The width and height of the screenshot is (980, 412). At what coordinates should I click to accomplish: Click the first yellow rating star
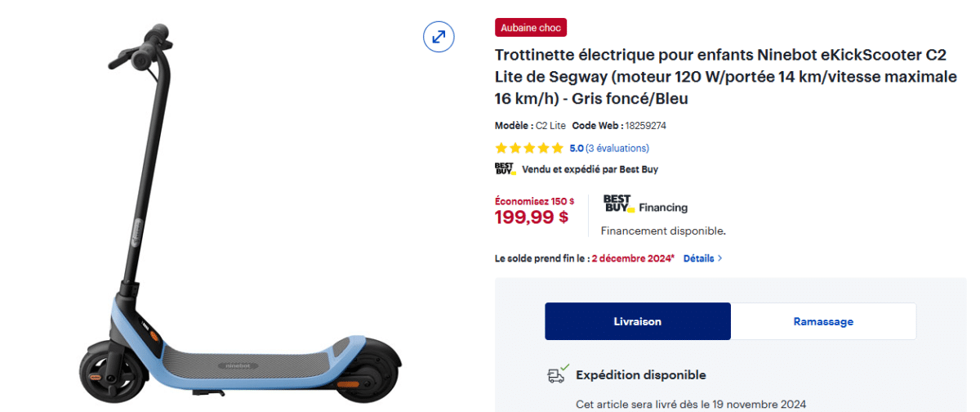[501, 148]
